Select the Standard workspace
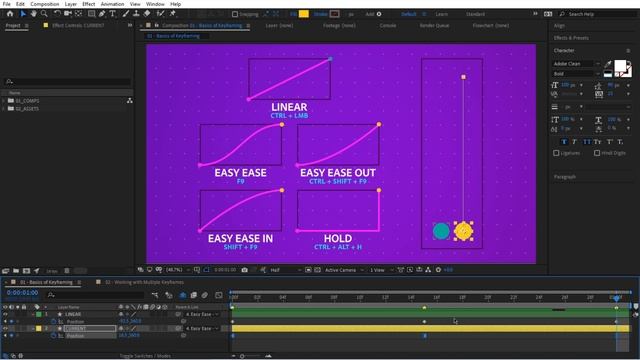 476,14
